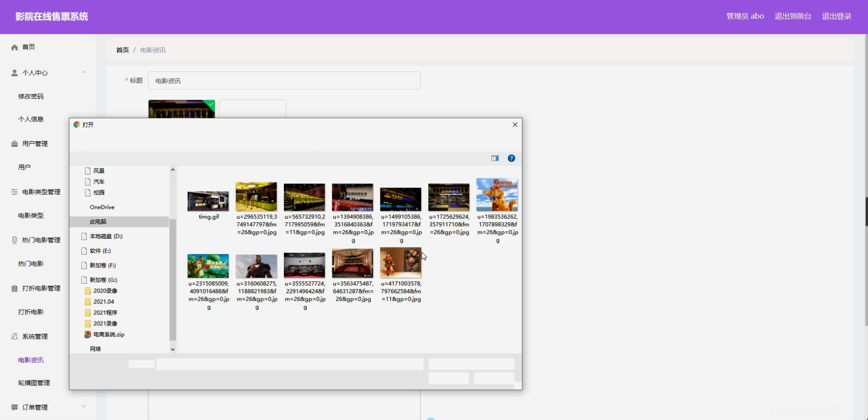Image resolution: width=868 pixels, height=420 pixels.
Task: Select the Garfield cartoon image thumbnail
Action: [x=497, y=195]
